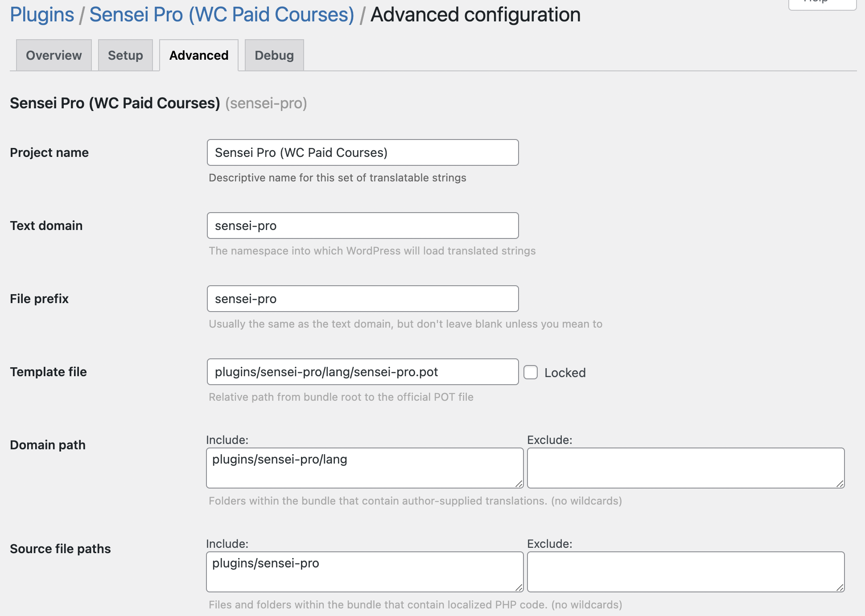Open the Debug tab
The width and height of the screenshot is (865, 616).
274,55
